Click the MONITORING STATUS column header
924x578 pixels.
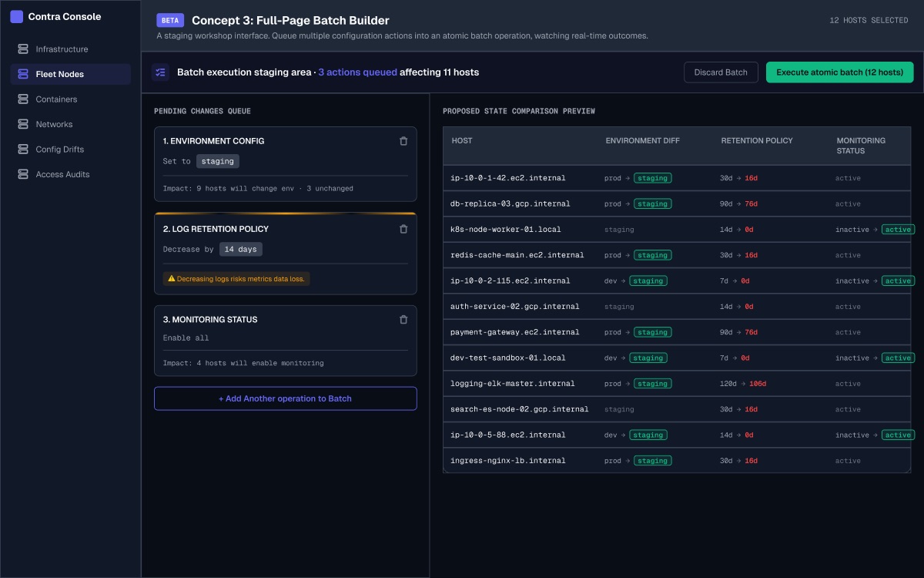(861, 146)
